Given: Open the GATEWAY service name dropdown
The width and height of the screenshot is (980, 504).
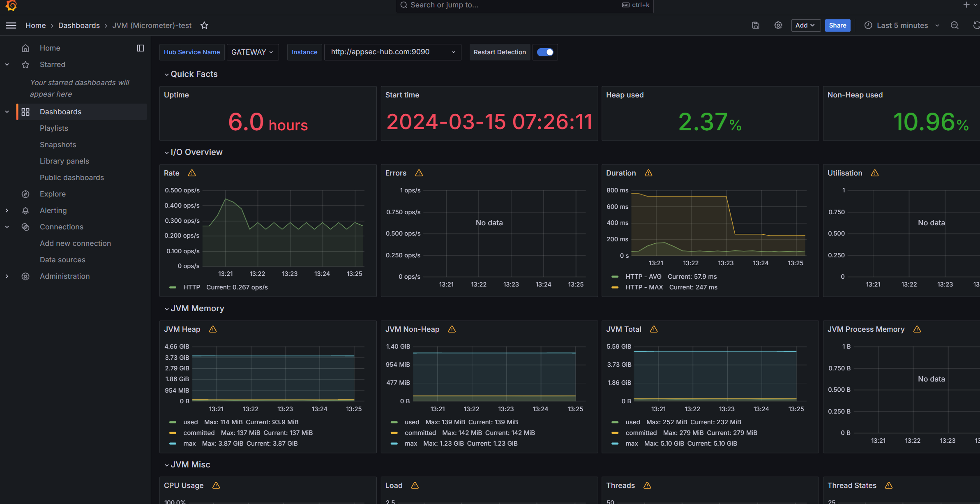Looking at the screenshot, I should [252, 52].
